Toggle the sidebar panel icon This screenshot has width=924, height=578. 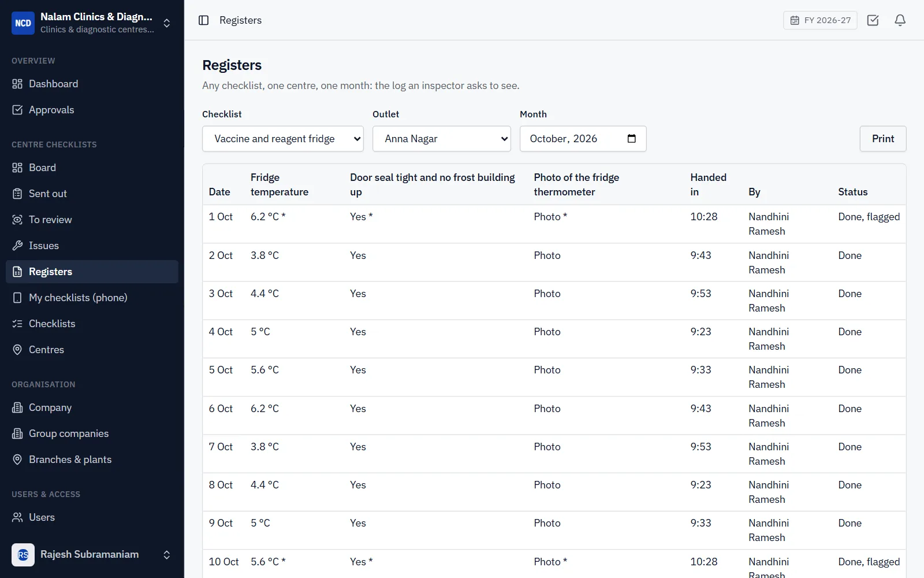[x=203, y=20]
